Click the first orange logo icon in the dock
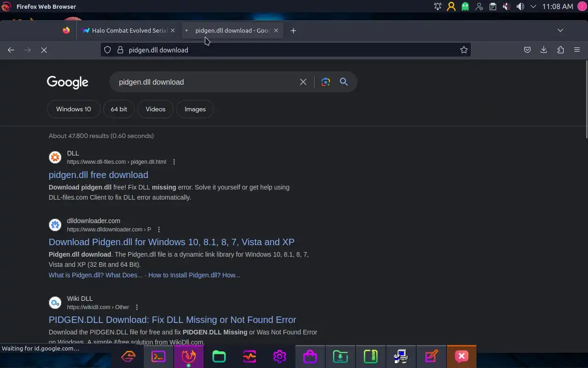The height and width of the screenshot is (368, 588). (128, 356)
